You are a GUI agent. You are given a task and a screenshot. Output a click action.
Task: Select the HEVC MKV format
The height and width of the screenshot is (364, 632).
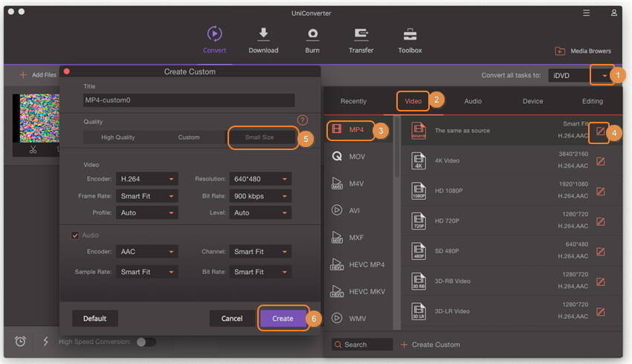(x=358, y=291)
